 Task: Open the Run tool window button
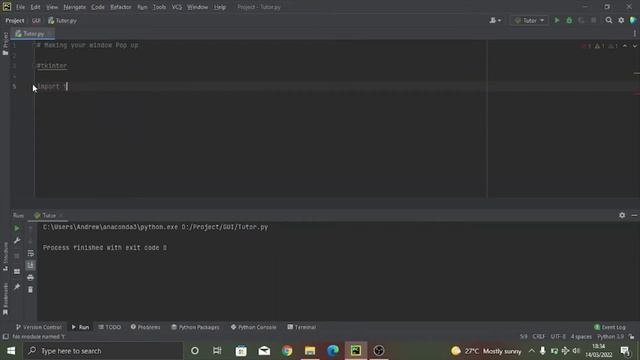80,327
